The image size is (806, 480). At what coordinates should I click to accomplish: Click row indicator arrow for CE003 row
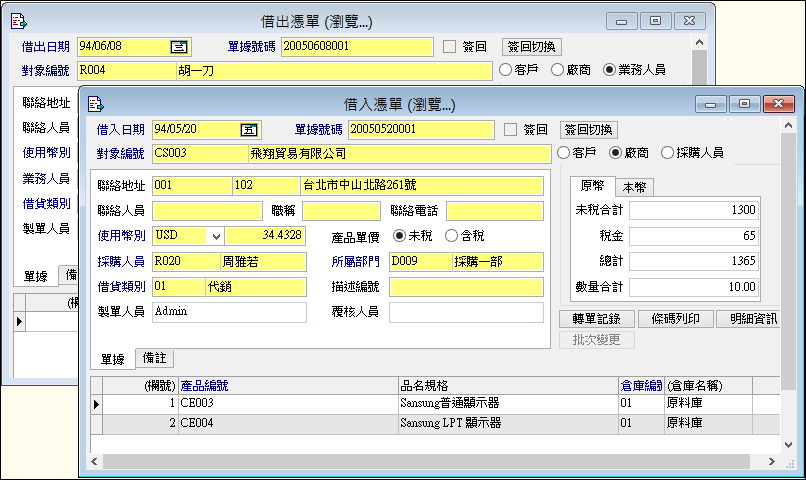[x=97, y=404]
